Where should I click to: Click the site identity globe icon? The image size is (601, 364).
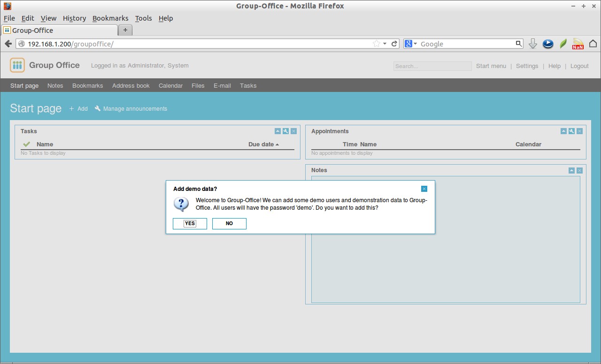22,44
